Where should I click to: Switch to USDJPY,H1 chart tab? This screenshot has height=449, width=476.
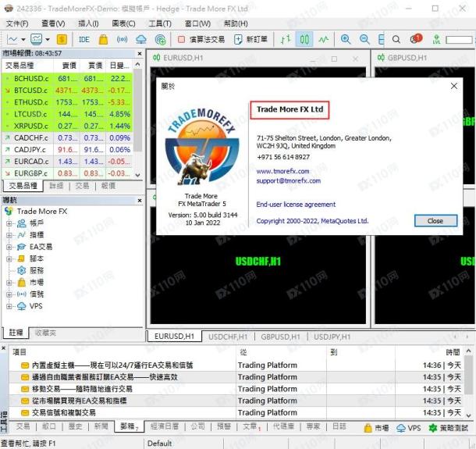(x=332, y=337)
